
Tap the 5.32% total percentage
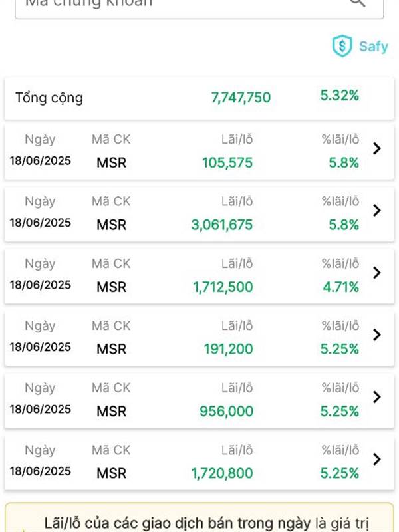point(340,95)
